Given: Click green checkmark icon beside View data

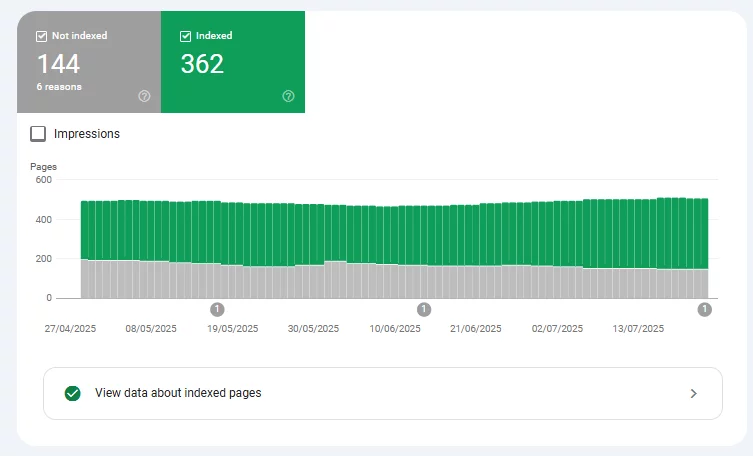Looking at the screenshot, I should 72,393.
